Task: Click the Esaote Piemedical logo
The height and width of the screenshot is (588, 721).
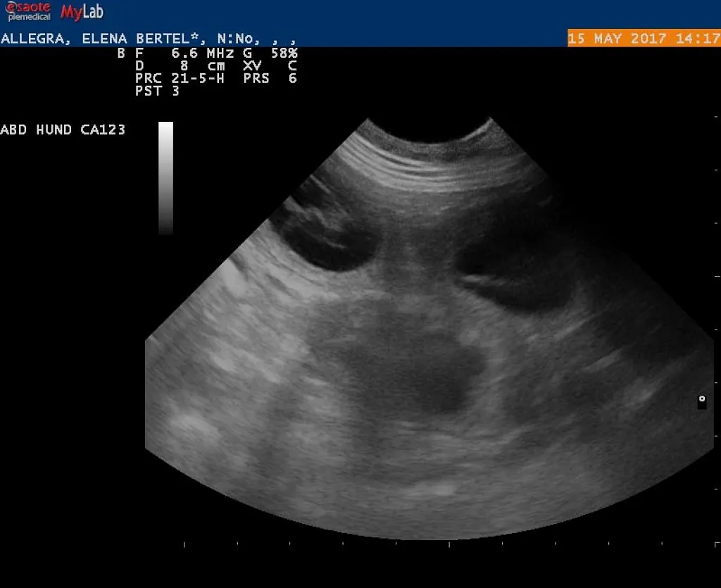Action: pos(28,11)
